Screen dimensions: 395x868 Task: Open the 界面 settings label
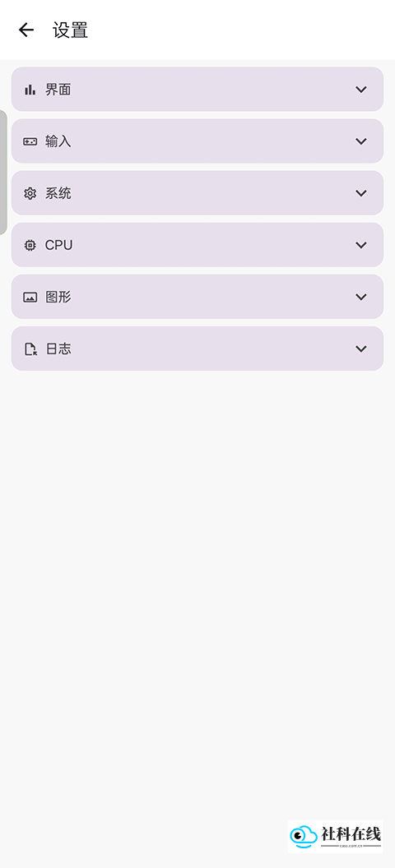[x=58, y=90]
